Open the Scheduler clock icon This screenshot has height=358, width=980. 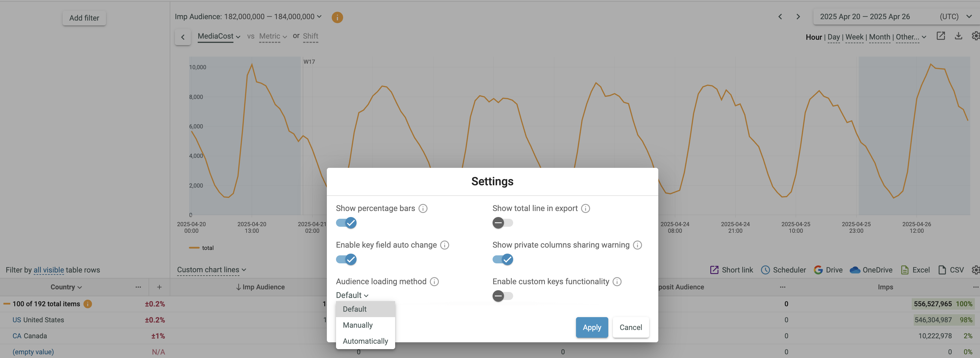pos(765,270)
